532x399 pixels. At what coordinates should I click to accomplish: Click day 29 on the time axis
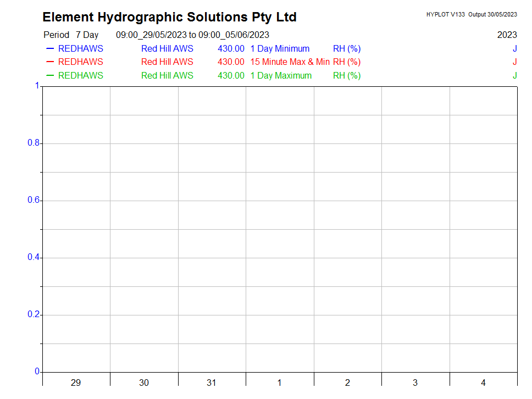tap(76, 383)
